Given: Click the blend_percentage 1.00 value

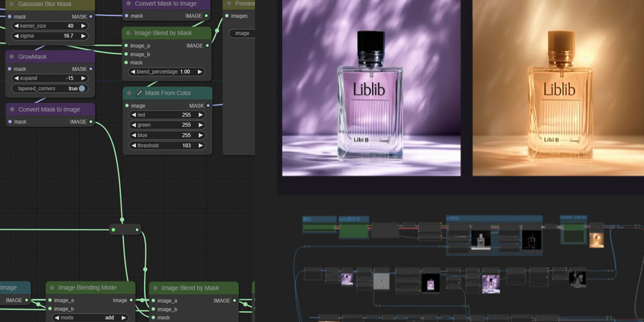Looking at the screenshot, I should click(185, 71).
